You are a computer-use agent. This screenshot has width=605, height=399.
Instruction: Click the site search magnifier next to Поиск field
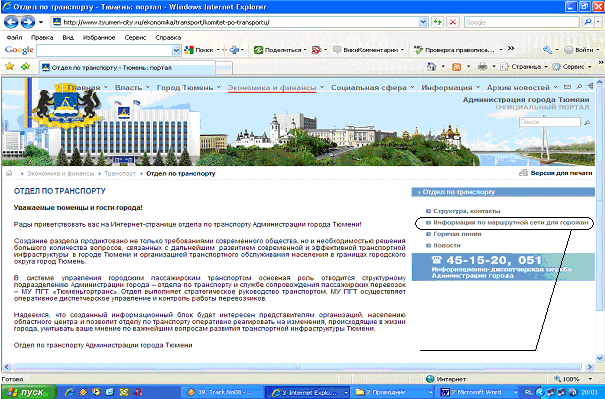[587, 122]
